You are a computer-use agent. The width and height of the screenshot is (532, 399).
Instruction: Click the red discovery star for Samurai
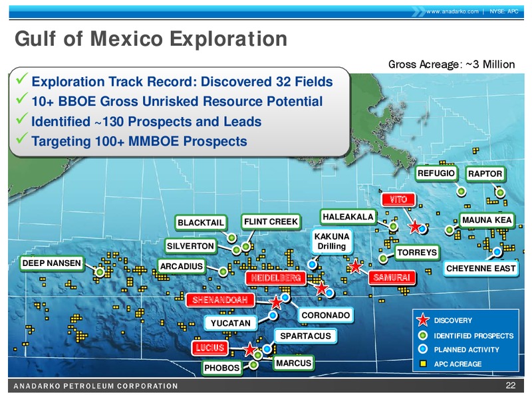[355, 267]
